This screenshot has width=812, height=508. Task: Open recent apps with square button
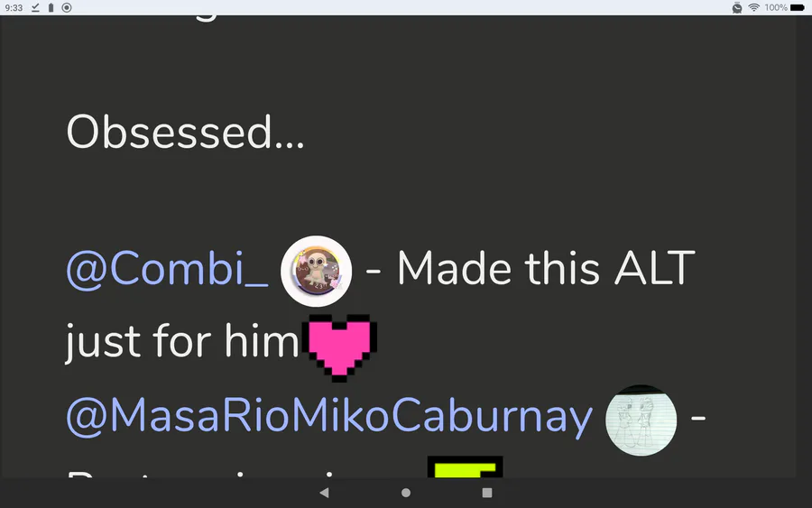coord(487,493)
